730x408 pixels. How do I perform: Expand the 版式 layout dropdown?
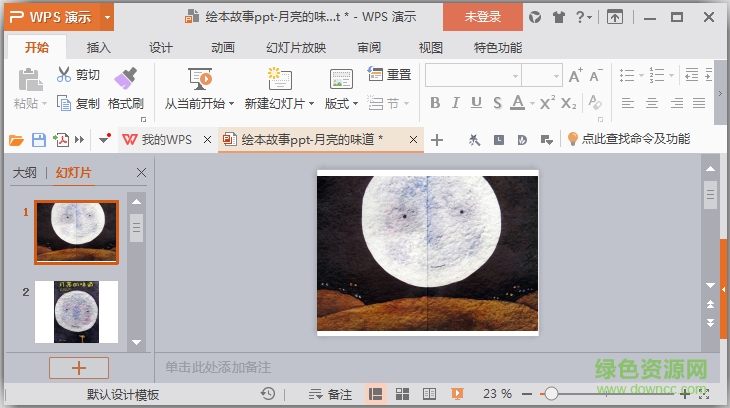pyautogui.click(x=342, y=103)
